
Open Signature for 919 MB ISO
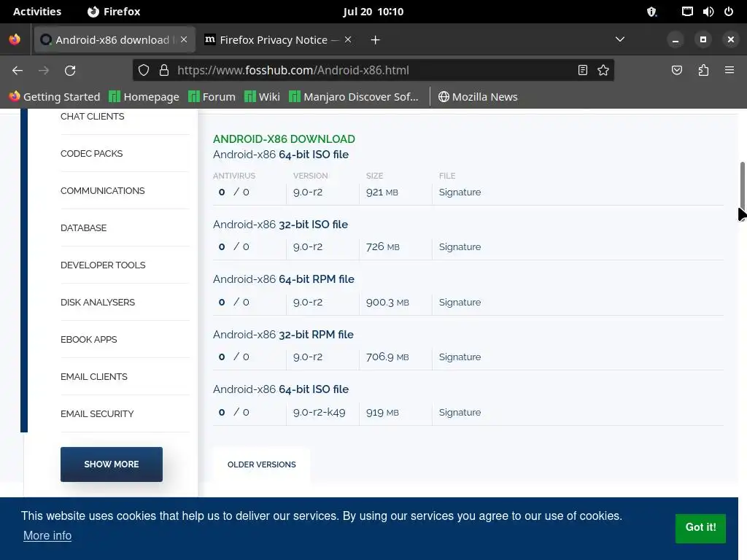(x=460, y=413)
